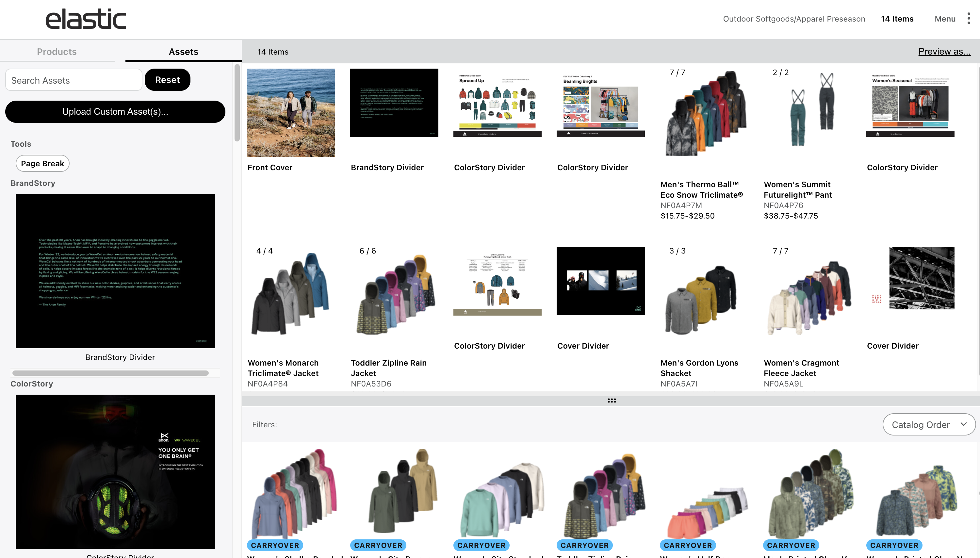Screen dimensions: 980x558
Task: Pick the BrandStory Divider asset in sidebar
Action: [115, 271]
